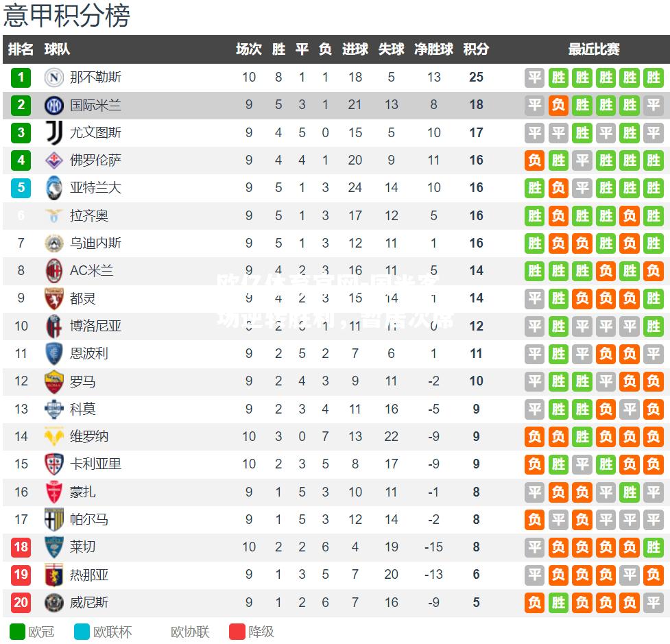Click the Cagliari club logo

point(54,464)
